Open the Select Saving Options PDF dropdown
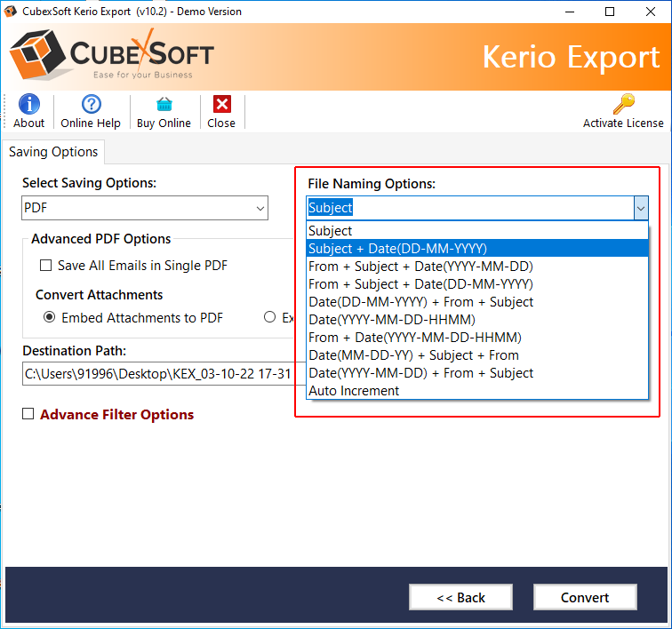 [x=145, y=208]
